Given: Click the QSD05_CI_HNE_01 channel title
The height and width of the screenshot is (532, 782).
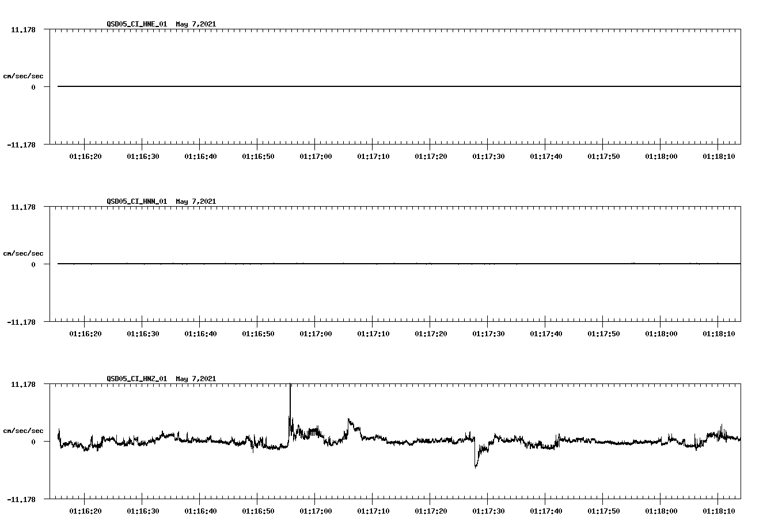Looking at the screenshot, I should tap(136, 24).
